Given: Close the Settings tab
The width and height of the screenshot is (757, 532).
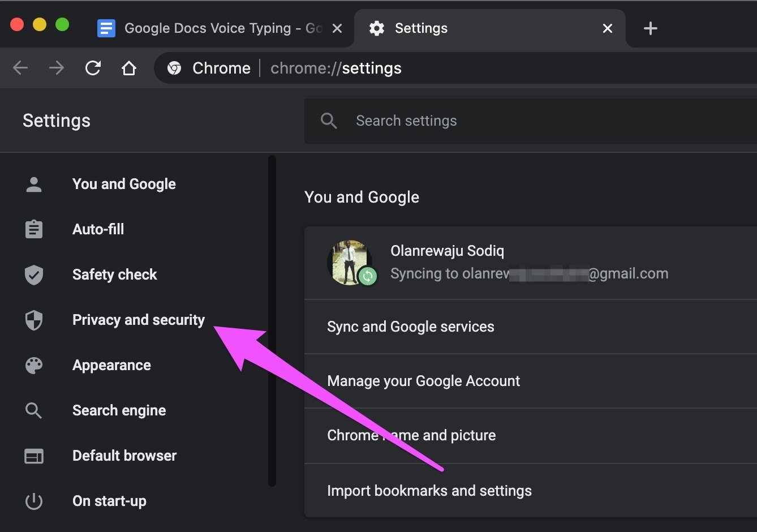Looking at the screenshot, I should [x=608, y=28].
